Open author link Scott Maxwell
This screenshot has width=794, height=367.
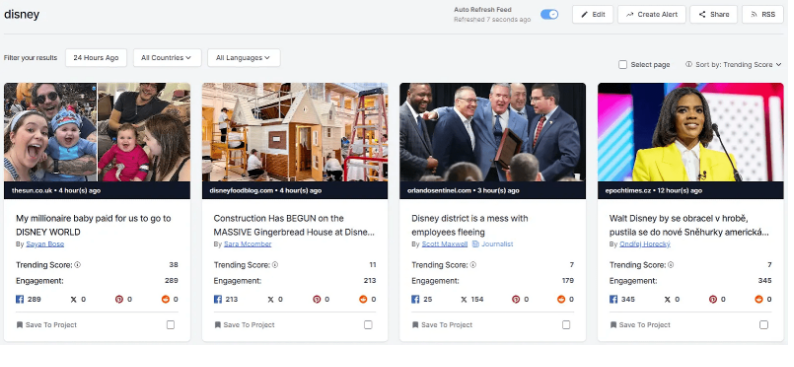pos(445,244)
